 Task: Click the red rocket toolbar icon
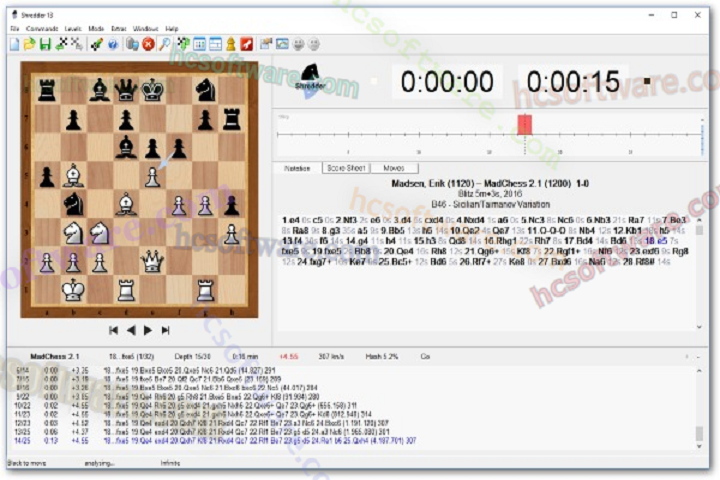tap(246, 44)
